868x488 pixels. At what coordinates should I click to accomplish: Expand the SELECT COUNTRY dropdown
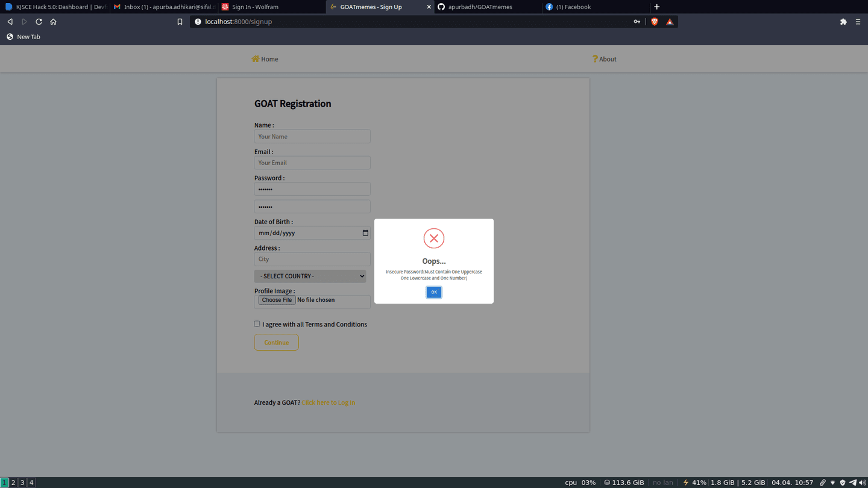click(310, 276)
